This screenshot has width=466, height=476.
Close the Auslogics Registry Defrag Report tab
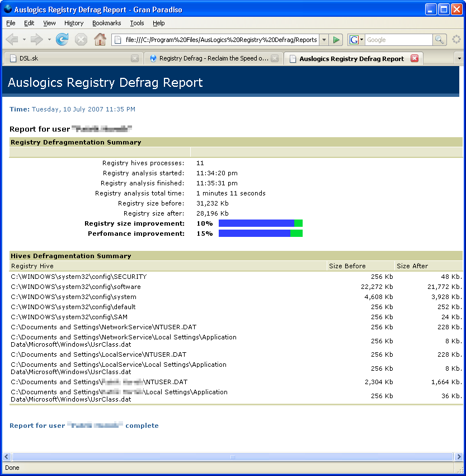tap(415, 58)
